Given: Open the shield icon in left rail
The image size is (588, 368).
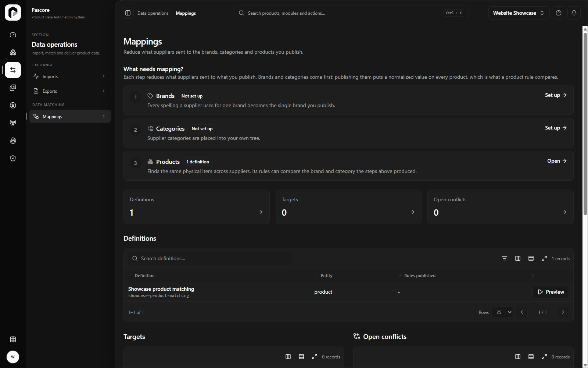Looking at the screenshot, I should (13, 158).
